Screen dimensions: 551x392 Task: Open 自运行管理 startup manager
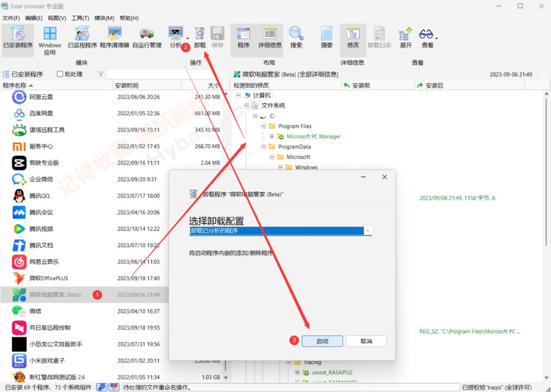pyautogui.click(x=147, y=38)
